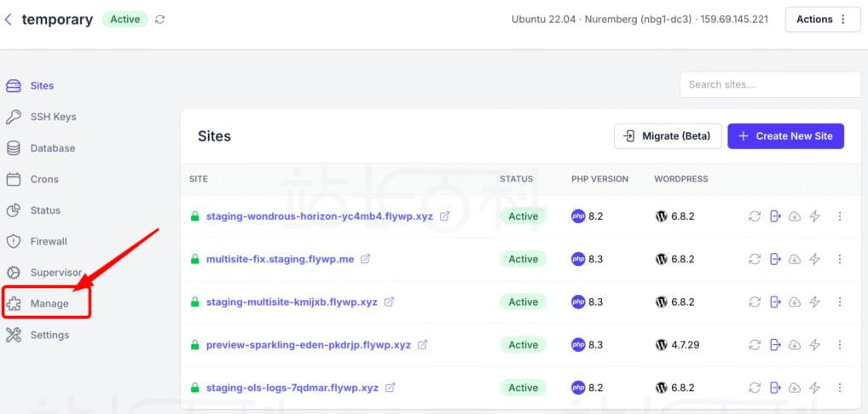Open Manage in the sidebar
Image resolution: width=868 pixels, height=414 pixels.
49,303
